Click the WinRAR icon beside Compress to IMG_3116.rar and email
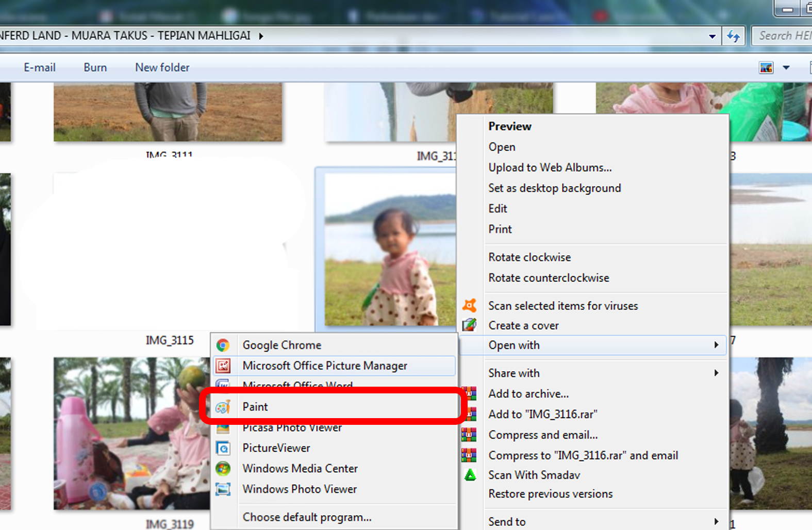Screen dimensions: 812x530 469,455
